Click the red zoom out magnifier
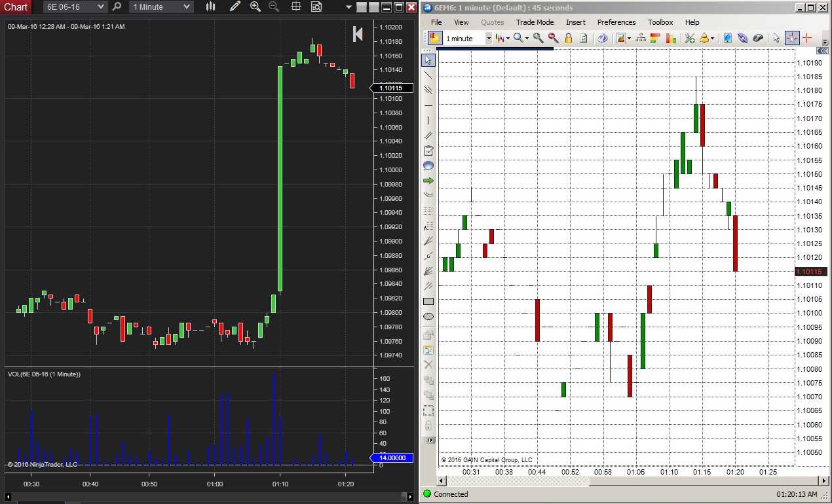 coord(554,39)
